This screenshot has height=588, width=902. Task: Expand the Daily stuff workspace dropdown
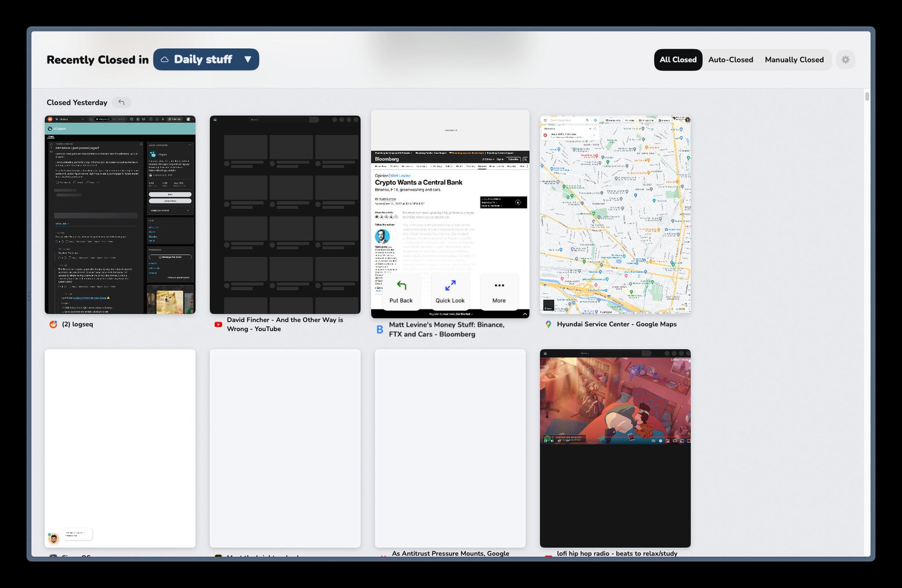247,60
